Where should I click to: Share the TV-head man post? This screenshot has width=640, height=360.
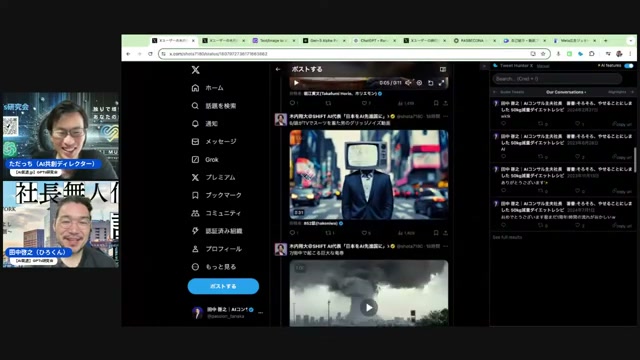pyautogui.click(x=445, y=233)
